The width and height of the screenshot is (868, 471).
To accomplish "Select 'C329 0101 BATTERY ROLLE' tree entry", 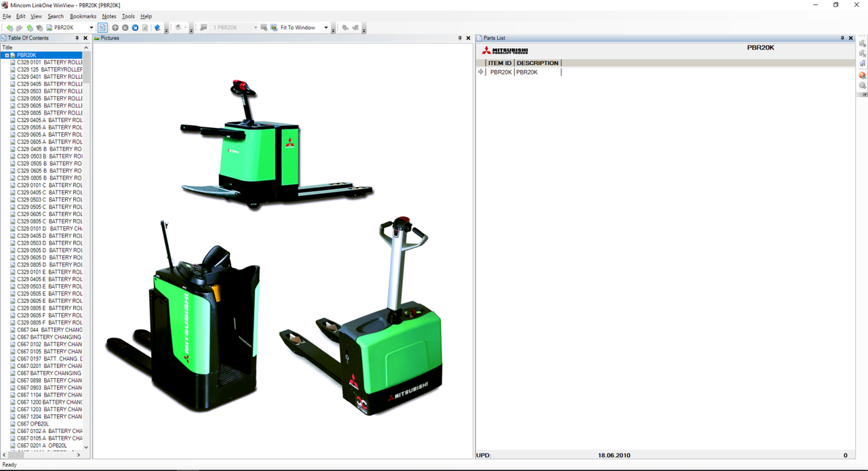I will (x=50, y=62).
